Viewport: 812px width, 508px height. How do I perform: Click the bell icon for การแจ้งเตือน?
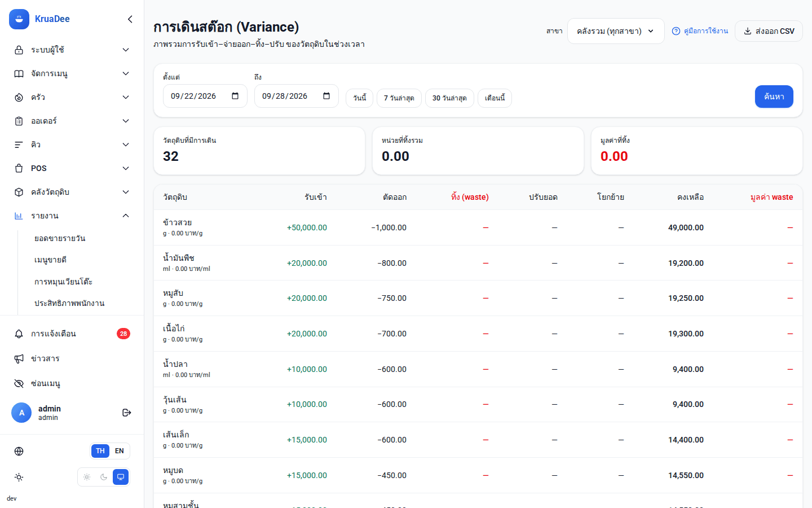tap(19, 334)
